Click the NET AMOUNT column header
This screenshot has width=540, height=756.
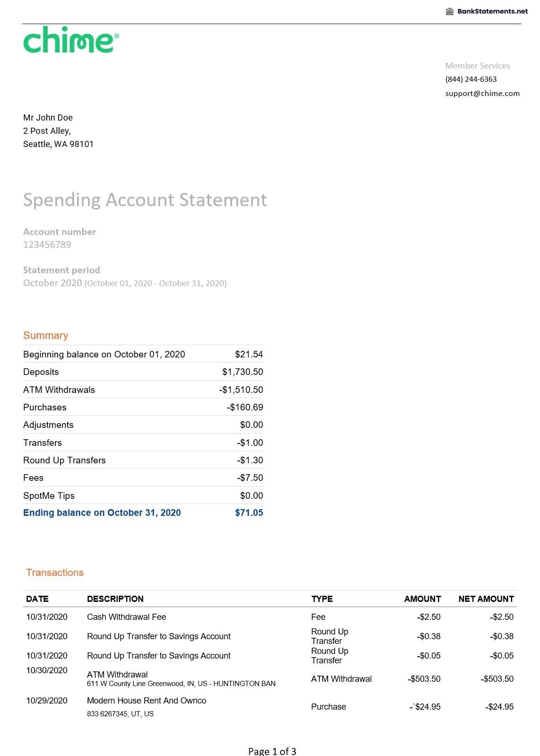pyautogui.click(x=486, y=599)
